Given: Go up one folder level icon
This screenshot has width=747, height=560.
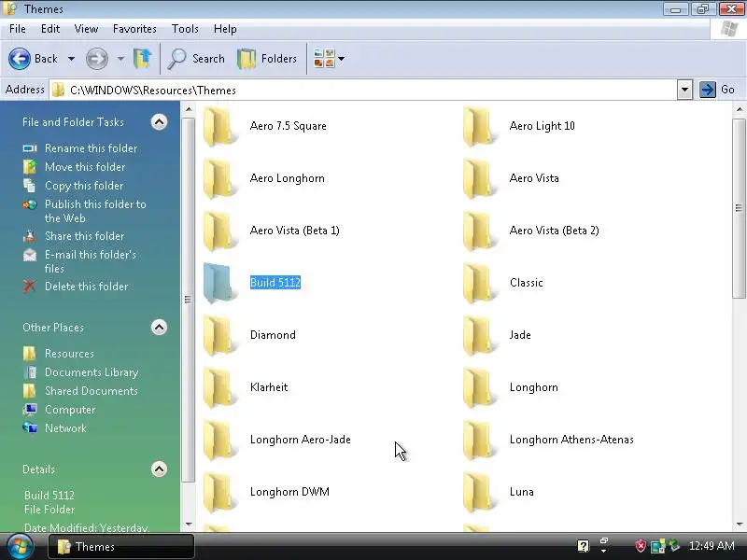Looking at the screenshot, I should point(142,59).
